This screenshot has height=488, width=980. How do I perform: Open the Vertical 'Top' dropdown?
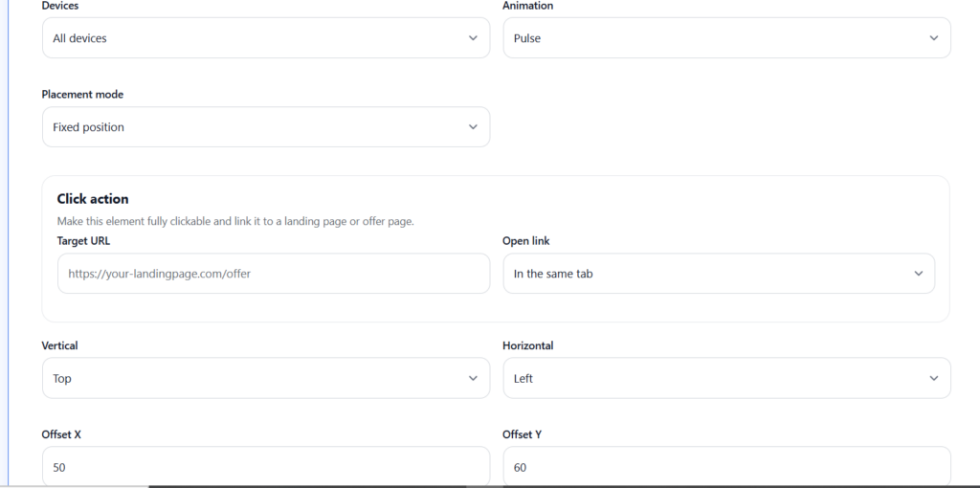point(258,379)
